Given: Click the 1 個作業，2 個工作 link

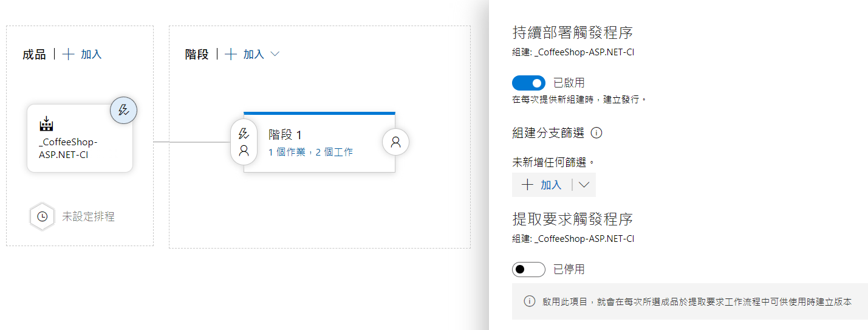Looking at the screenshot, I should [310, 152].
